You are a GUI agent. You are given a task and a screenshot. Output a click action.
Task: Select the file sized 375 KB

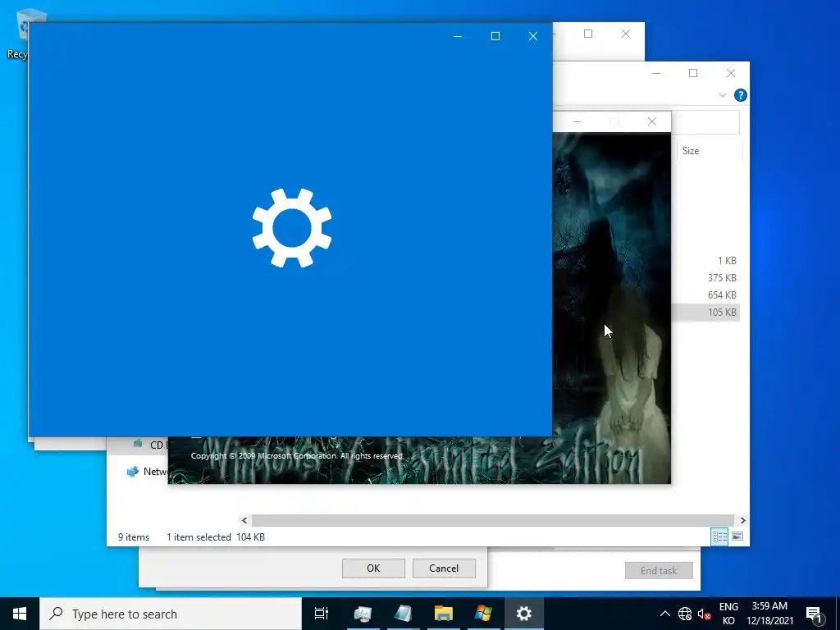coord(722,278)
